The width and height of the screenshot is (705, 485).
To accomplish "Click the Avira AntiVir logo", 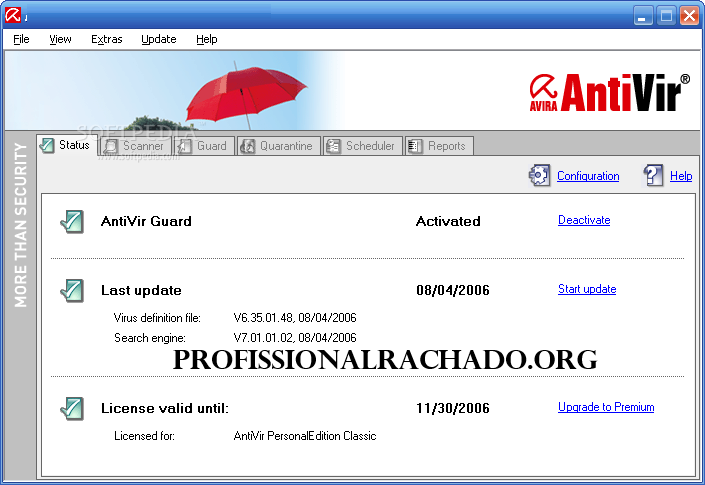I will (x=609, y=93).
